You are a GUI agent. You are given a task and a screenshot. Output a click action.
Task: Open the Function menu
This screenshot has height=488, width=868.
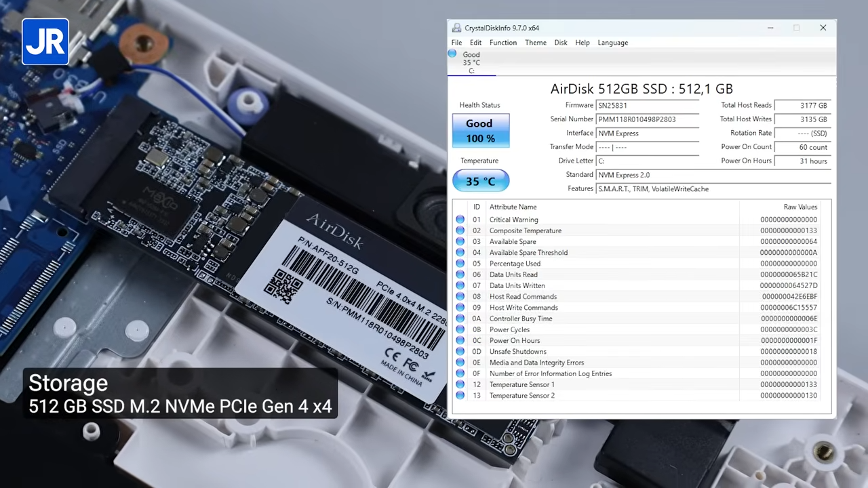502,43
